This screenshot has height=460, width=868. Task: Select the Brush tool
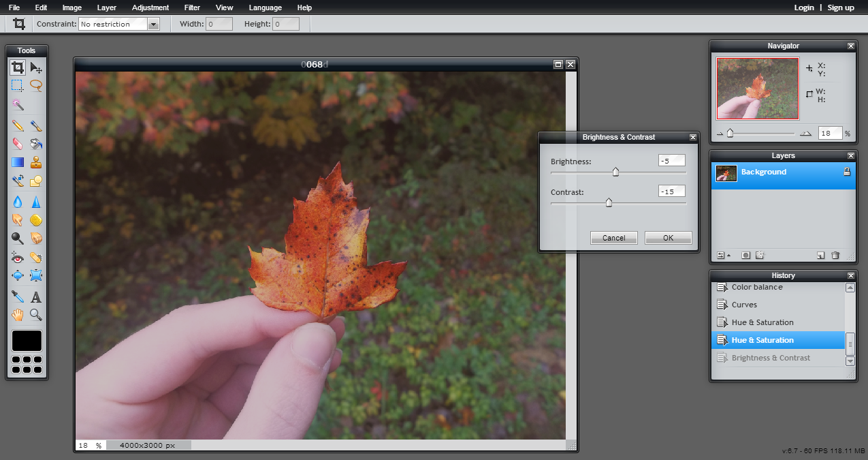pyautogui.click(x=36, y=125)
